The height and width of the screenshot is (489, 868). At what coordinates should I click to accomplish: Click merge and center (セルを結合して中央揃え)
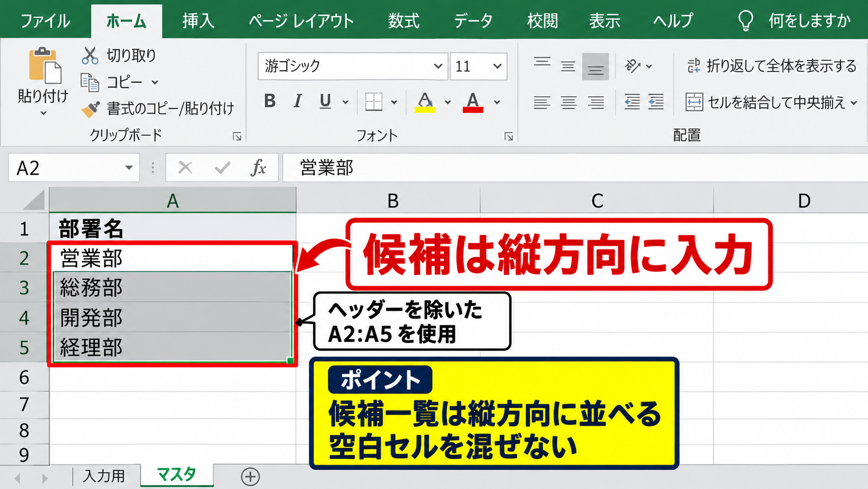[766, 102]
